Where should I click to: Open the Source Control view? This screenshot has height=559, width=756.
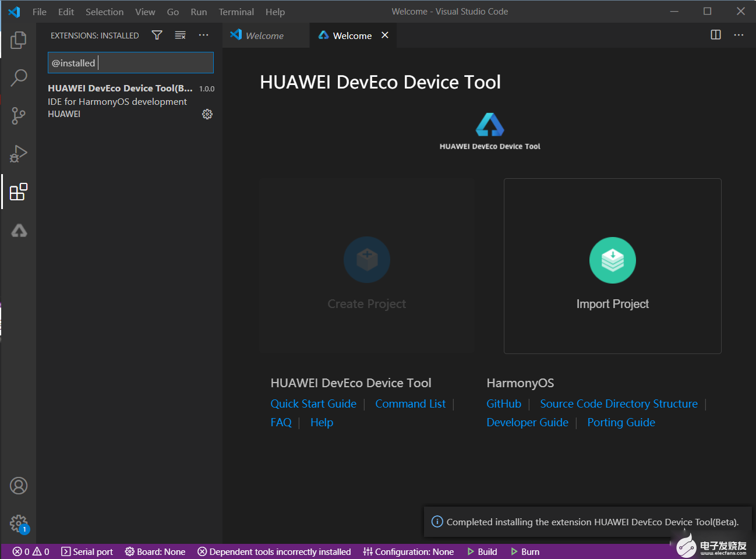(x=19, y=115)
